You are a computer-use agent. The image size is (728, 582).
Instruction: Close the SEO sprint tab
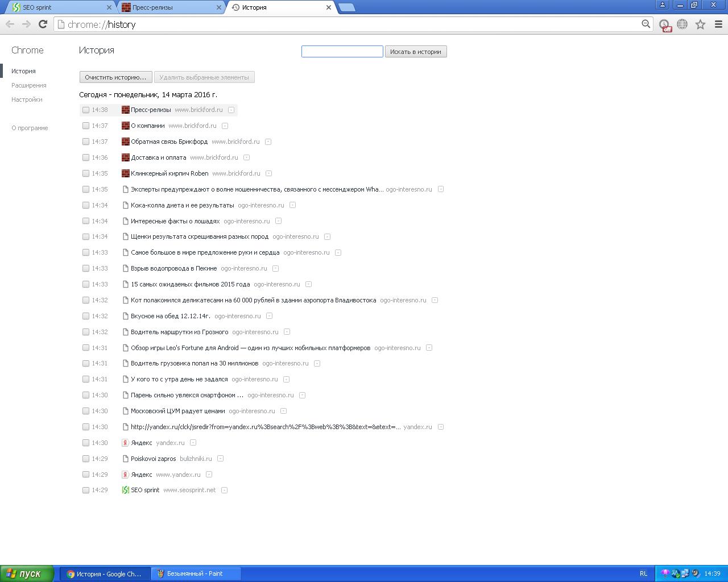pos(109,7)
